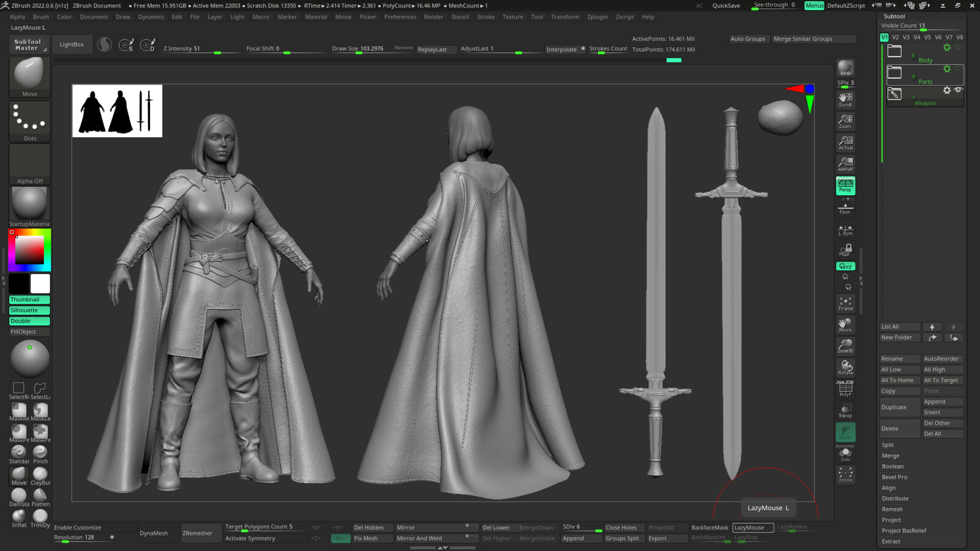Toggle Solo mode
The height and width of the screenshot is (551, 980).
tap(845, 454)
